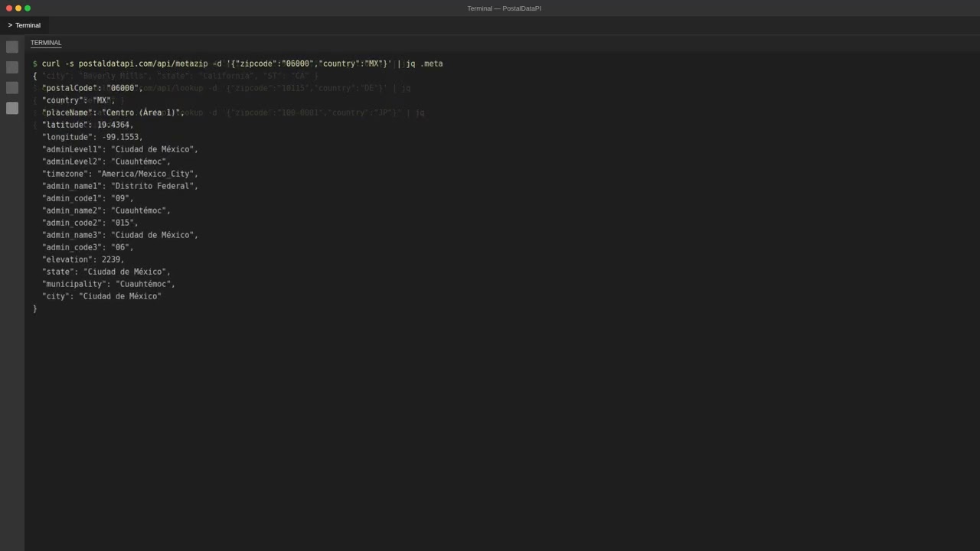Click the "municipality": "Cuauhtémoc" line
980x551 pixels.
tap(109, 284)
